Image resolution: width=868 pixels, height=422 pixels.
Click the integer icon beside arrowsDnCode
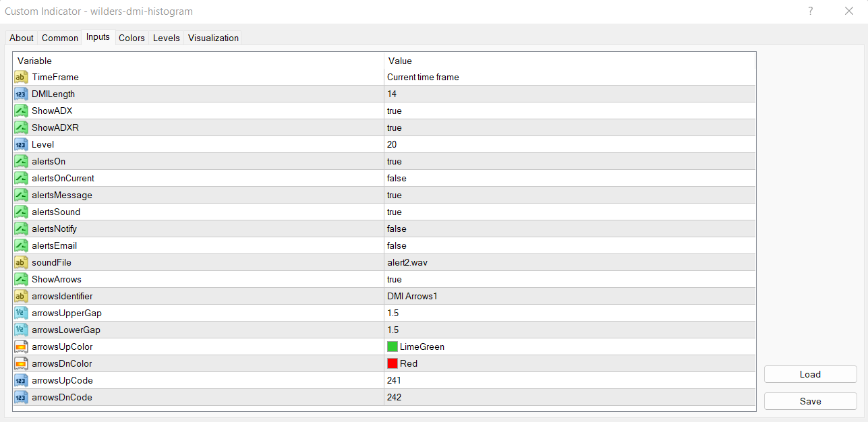click(x=21, y=398)
